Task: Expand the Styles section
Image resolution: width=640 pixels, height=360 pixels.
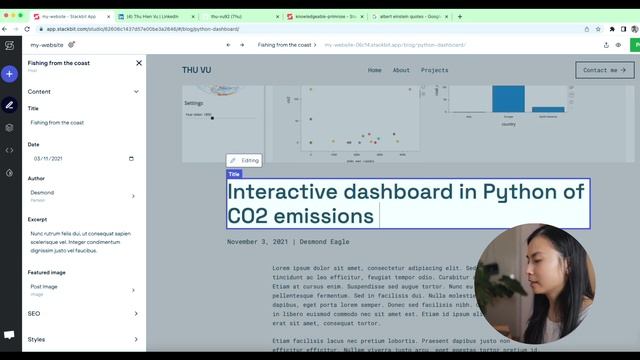Action: [x=136, y=339]
